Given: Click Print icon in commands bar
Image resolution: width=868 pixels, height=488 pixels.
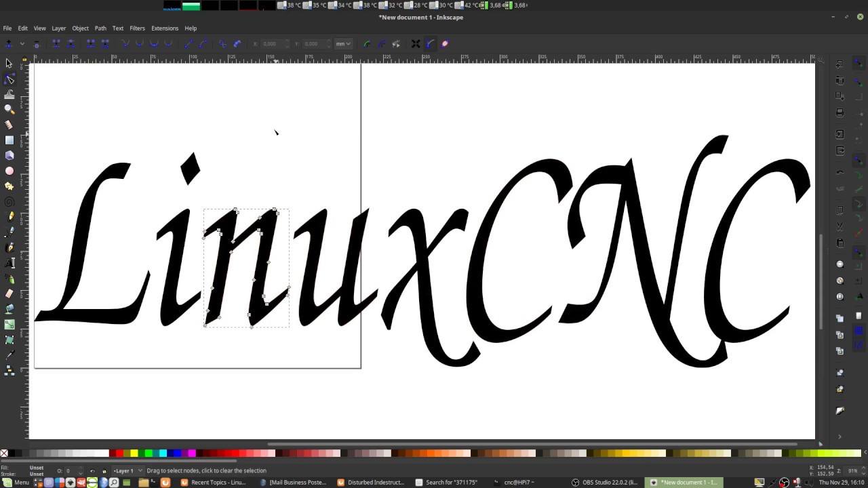Looking at the screenshot, I should coord(840,113).
